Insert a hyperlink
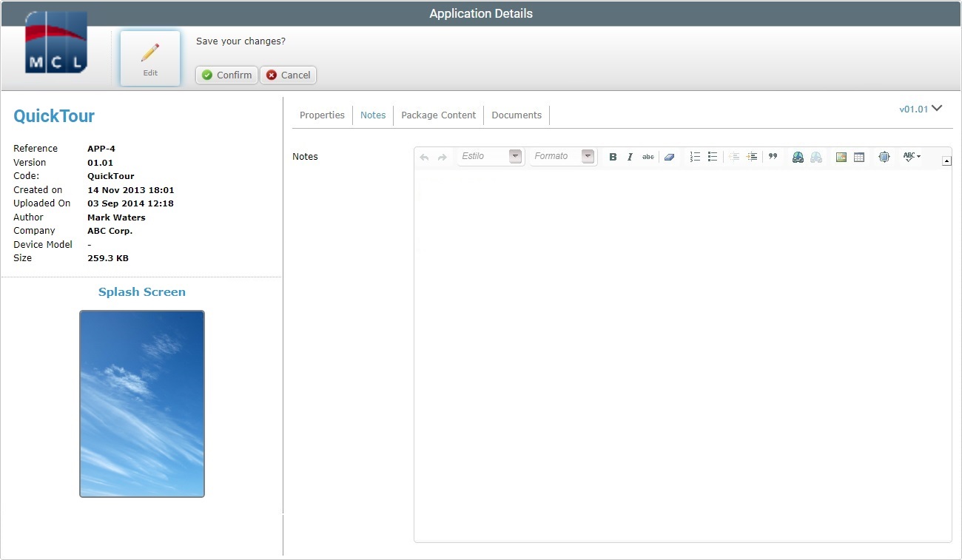Image resolution: width=962 pixels, height=560 pixels. (x=797, y=157)
